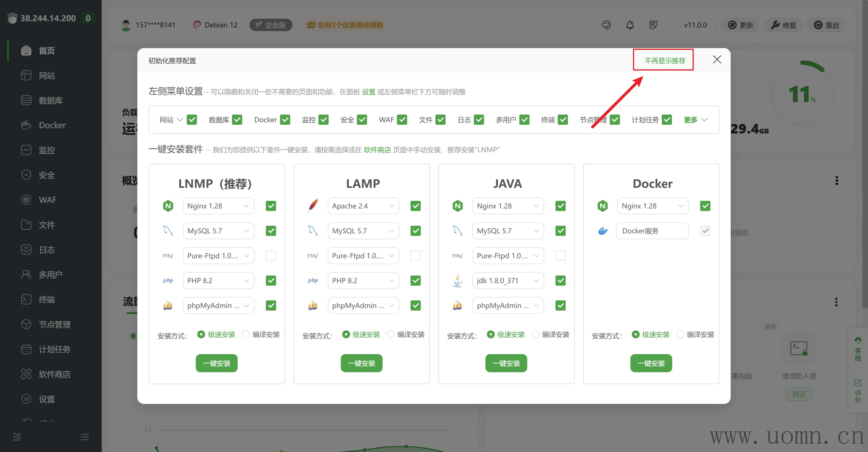Click 一键安装 button under Docker card
This screenshot has height=452, width=868.
pos(651,363)
